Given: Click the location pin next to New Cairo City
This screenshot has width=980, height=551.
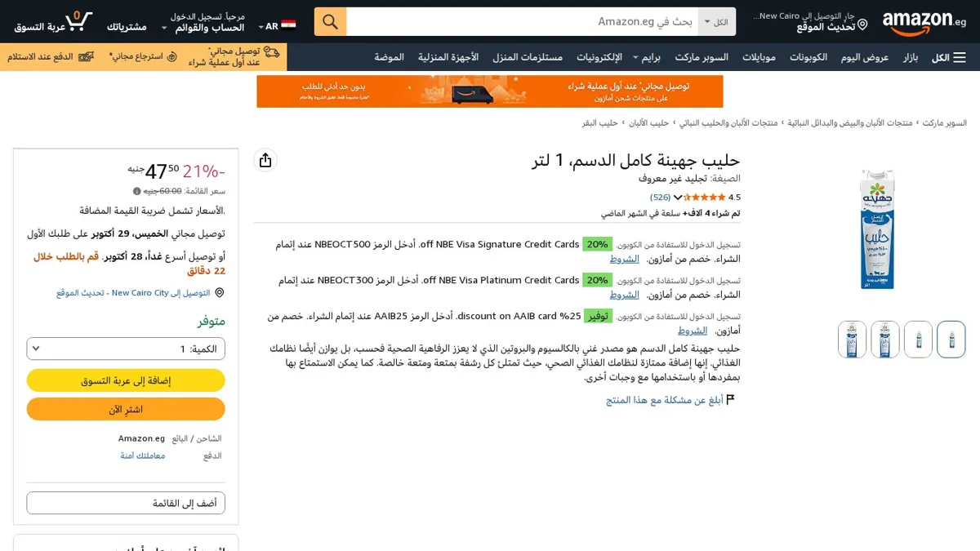Looking at the screenshot, I should coord(220,292).
